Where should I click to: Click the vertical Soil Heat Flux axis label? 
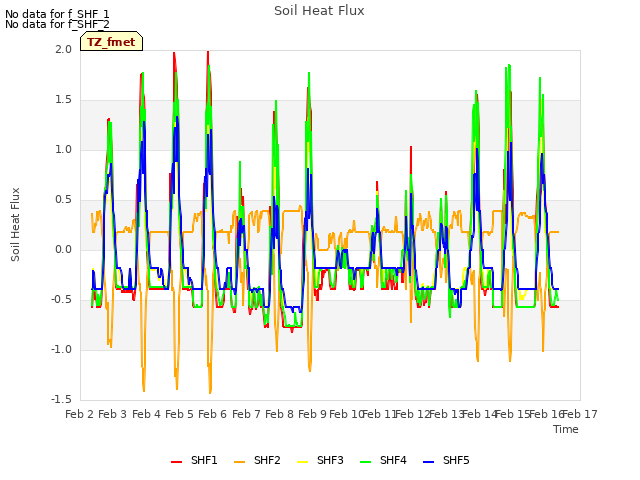15,224
